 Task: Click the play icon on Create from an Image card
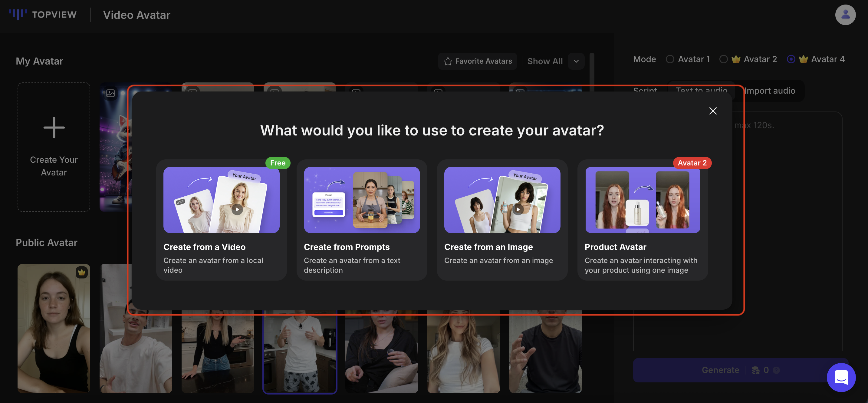[518, 209]
